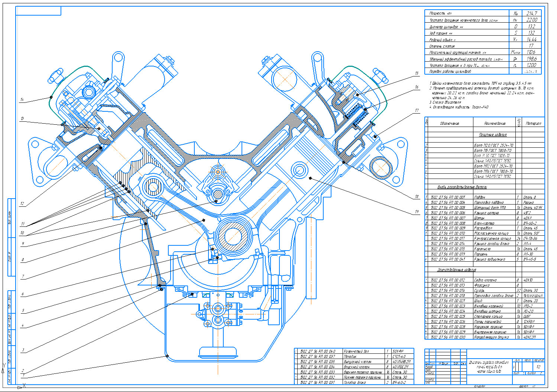Viewport: 557px width, 392px height.
Task: Click the 'Вкладыш шатуна' part name
Action: [x=487, y=311]
